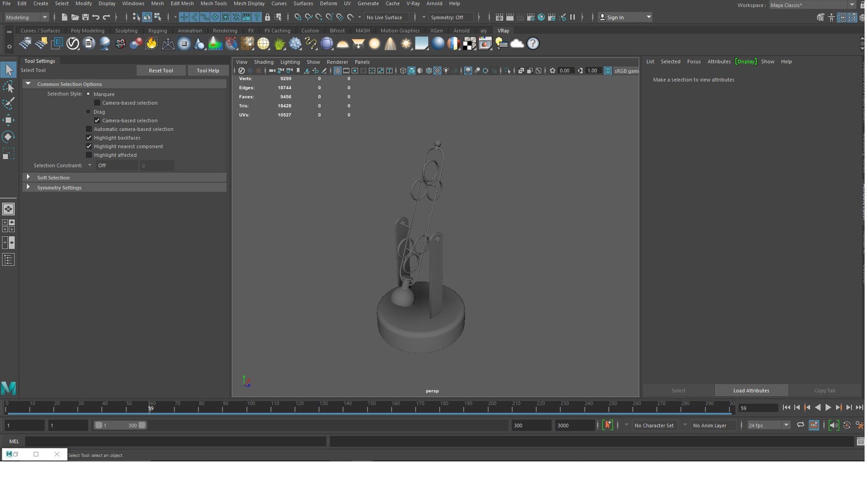
Task: Play the animation forward
Action: coord(828,408)
